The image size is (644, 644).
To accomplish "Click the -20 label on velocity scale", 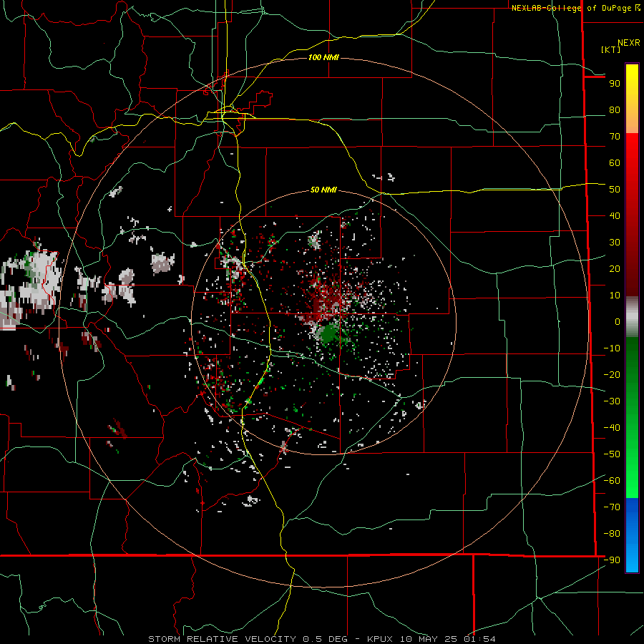I will click(x=612, y=375).
